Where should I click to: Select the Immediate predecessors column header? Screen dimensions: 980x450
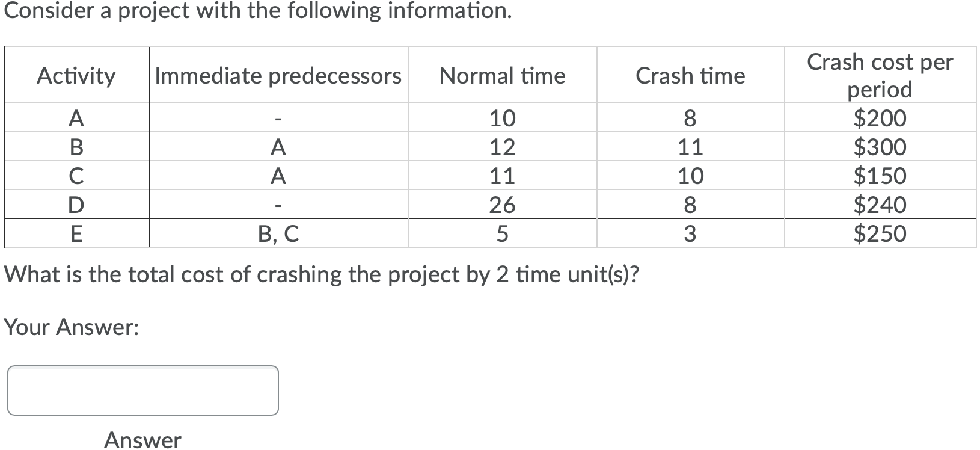click(x=278, y=76)
